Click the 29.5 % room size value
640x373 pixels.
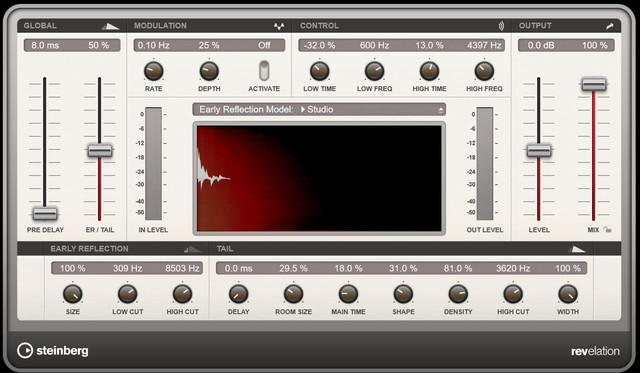click(293, 269)
